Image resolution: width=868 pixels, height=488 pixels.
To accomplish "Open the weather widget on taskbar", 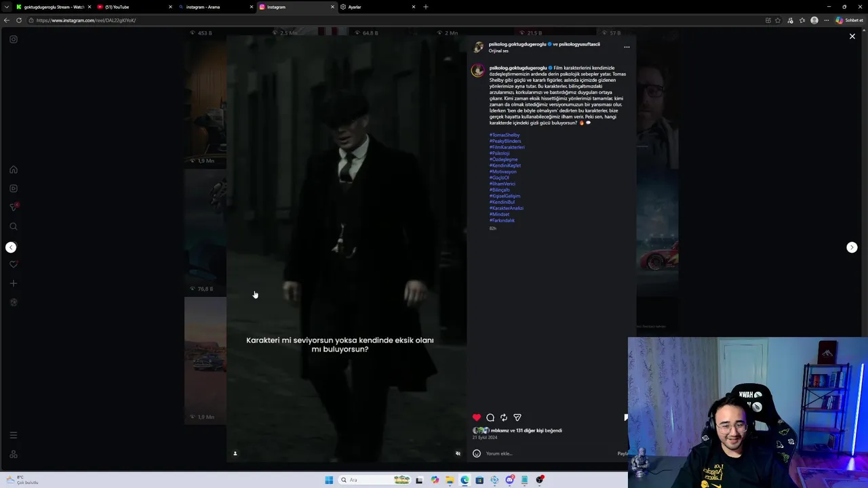I will coord(22,480).
